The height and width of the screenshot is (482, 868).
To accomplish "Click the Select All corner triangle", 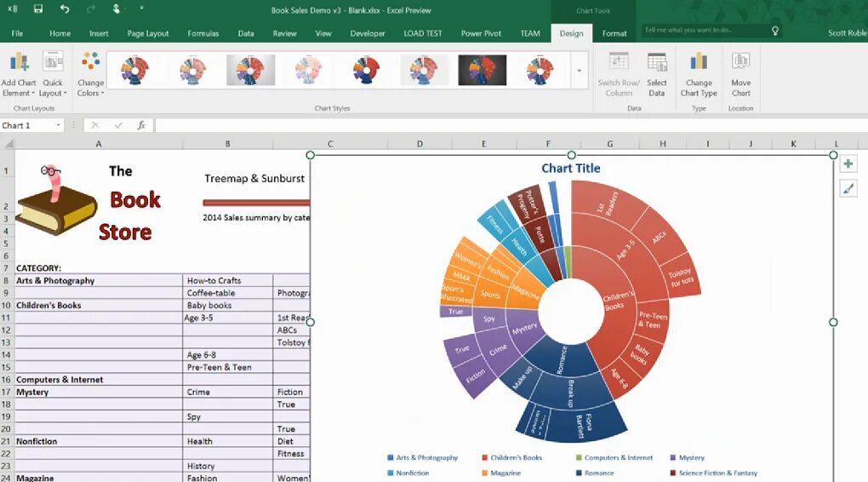I will pyautogui.click(x=8, y=144).
